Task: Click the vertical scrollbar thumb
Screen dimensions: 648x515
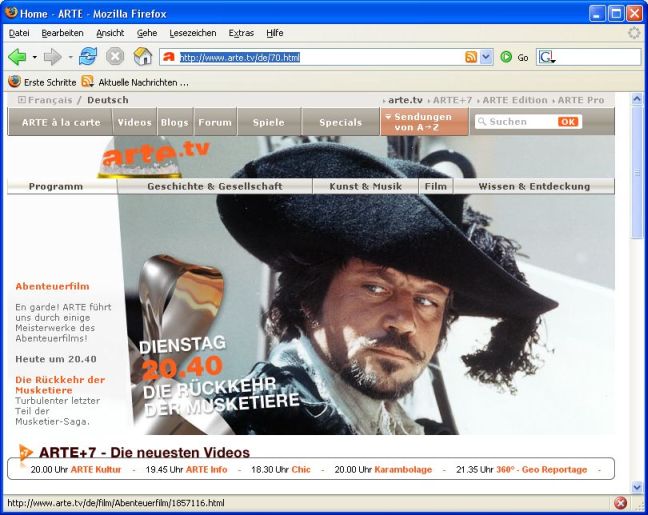Action: 636,172
